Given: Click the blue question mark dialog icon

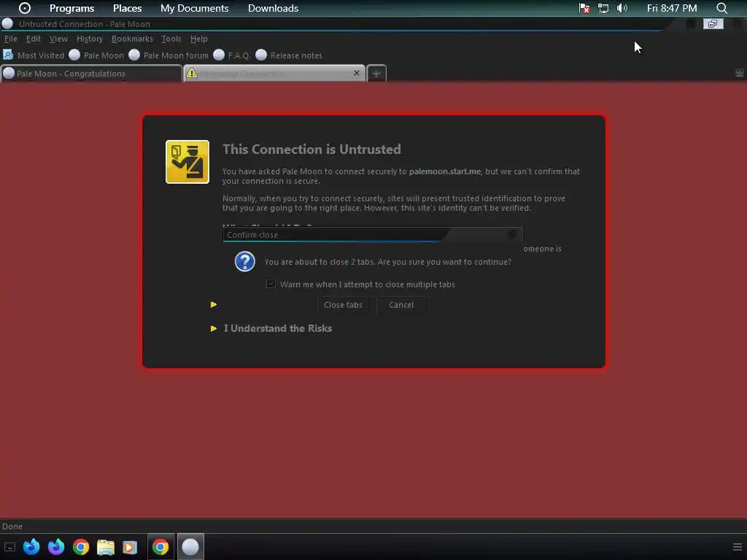Looking at the screenshot, I should tap(245, 262).
